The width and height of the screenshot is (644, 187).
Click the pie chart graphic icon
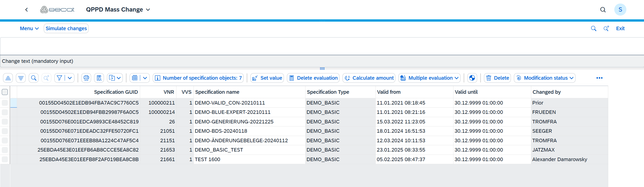[472, 78]
